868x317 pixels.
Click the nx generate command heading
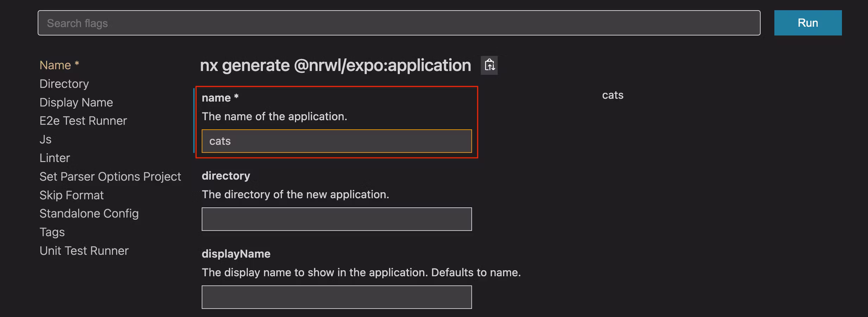tap(335, 65)
